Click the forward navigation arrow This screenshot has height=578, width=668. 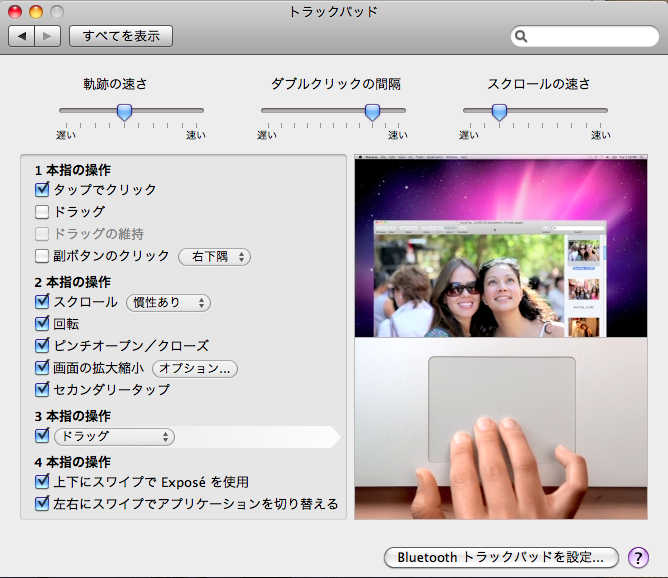48,36
